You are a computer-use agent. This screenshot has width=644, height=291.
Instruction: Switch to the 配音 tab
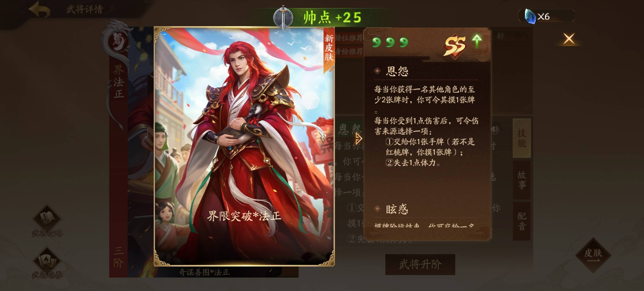click(522, 221)
